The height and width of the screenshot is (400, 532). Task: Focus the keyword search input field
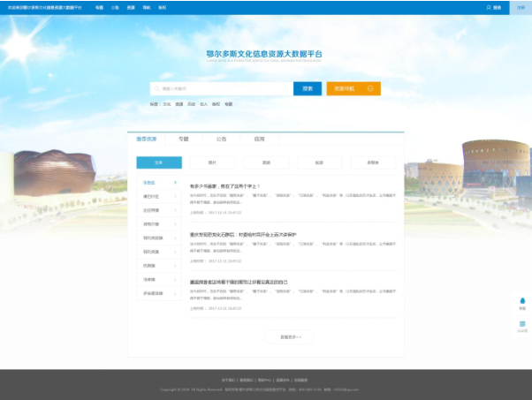click(221, 88)
